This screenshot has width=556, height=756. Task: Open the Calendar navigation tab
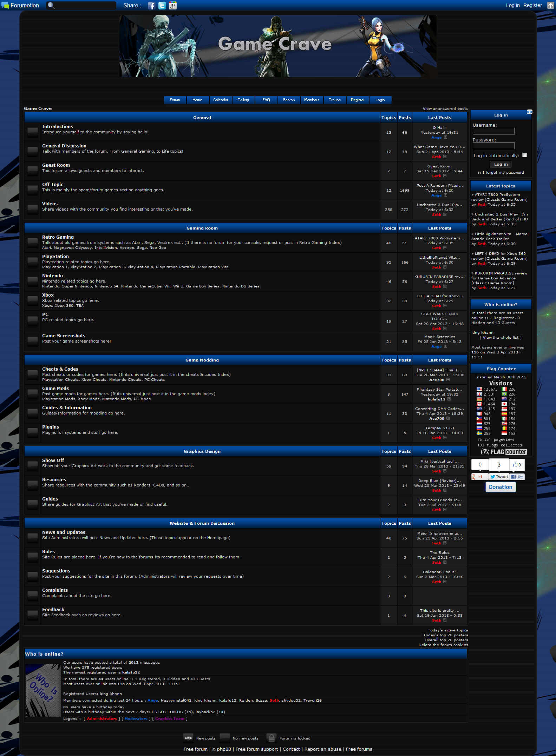click(221, 100)
